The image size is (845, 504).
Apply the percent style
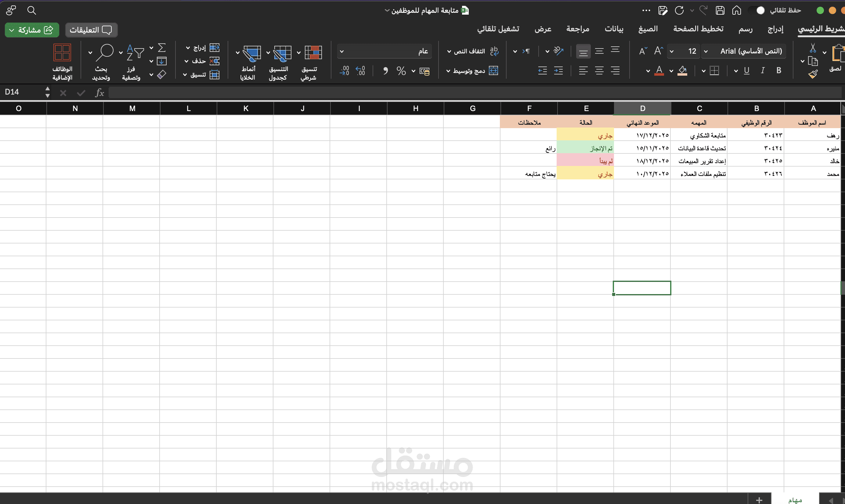[x=401, y=71]
